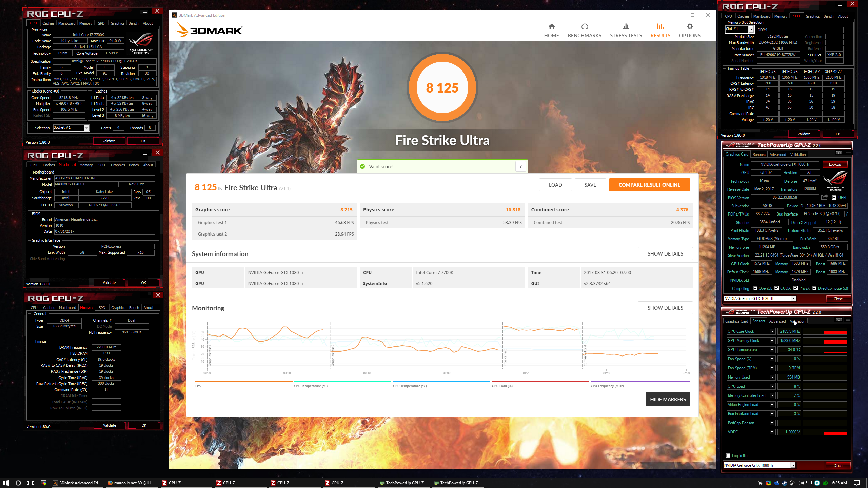The height and width of the screenshot is (488, 868).
Task: Click SHOW DETAILS for Monitoring
Action: pos(665,308)
